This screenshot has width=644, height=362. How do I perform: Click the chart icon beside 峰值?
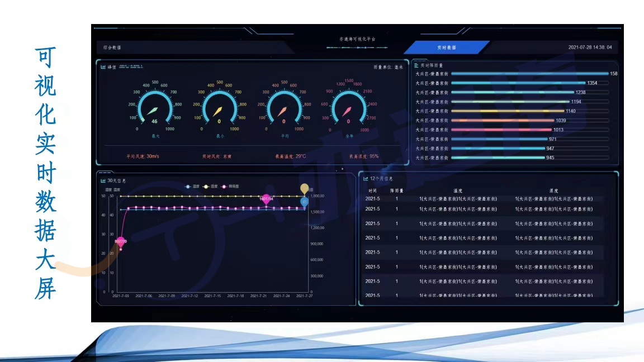[x=103, y=67]
